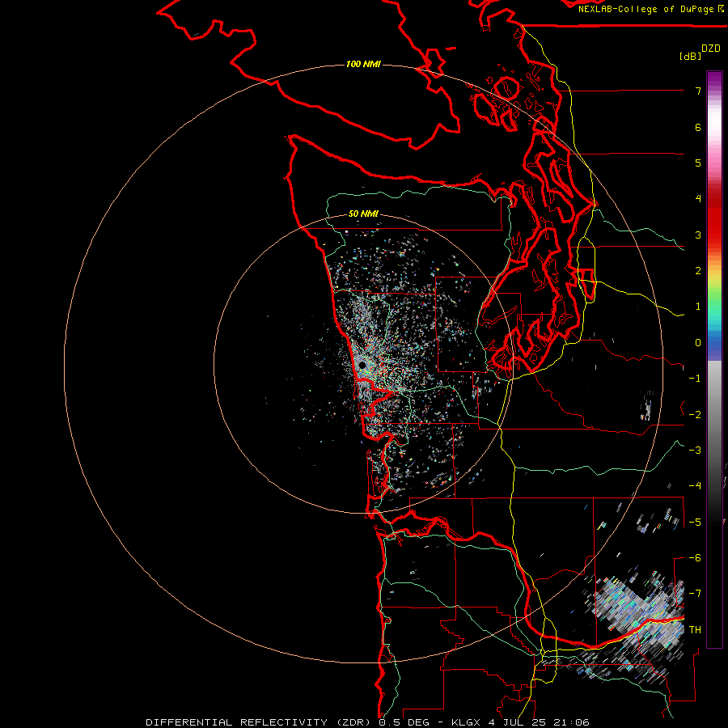Click the 7 dB value on color scale
Viewport: 728px width, 728px height.
[698, 91]
